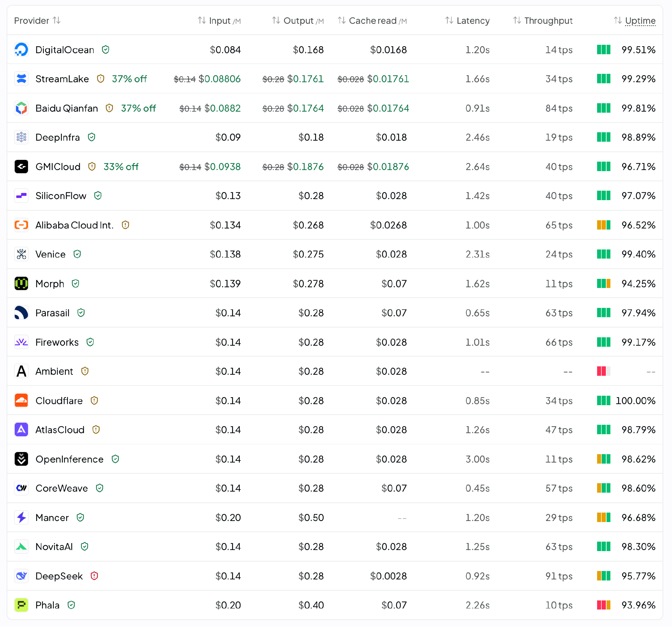This screenshot has width=672, height=627.
Task: Open the DigitalOcean provider name link
Action: point(65,50)
